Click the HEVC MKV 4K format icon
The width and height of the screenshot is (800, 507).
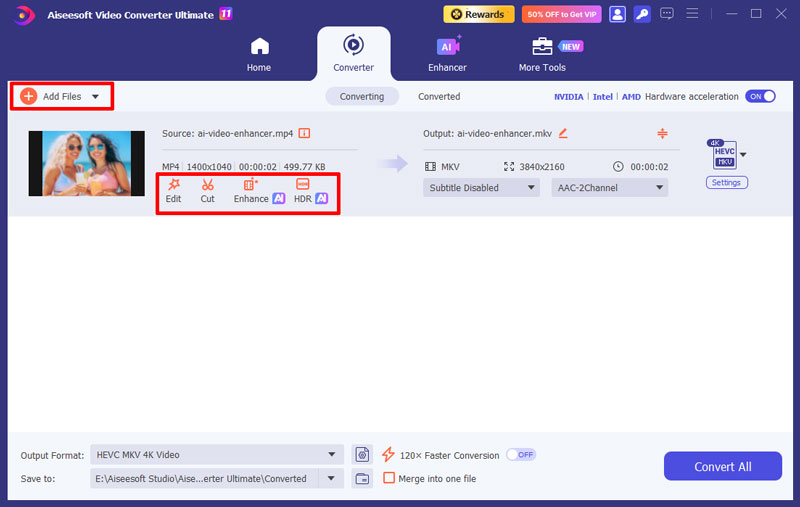pyautogui.click(x=719, y=155)
